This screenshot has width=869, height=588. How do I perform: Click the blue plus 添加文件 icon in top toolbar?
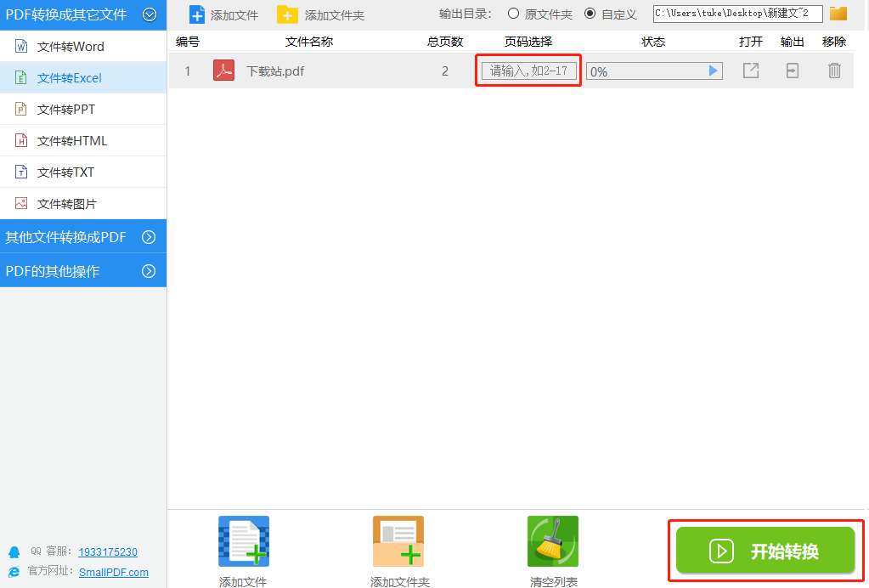tap(197, 14)
